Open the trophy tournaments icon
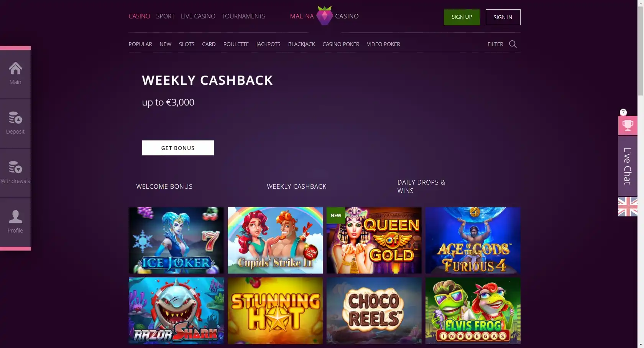The image size is (644, 348). tap(628, 125)
